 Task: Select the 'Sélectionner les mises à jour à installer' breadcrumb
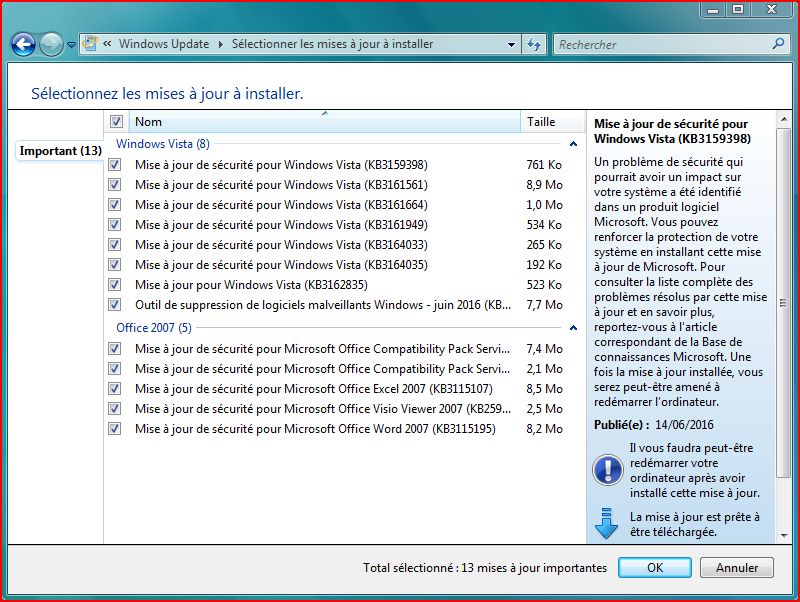[332, 44]
